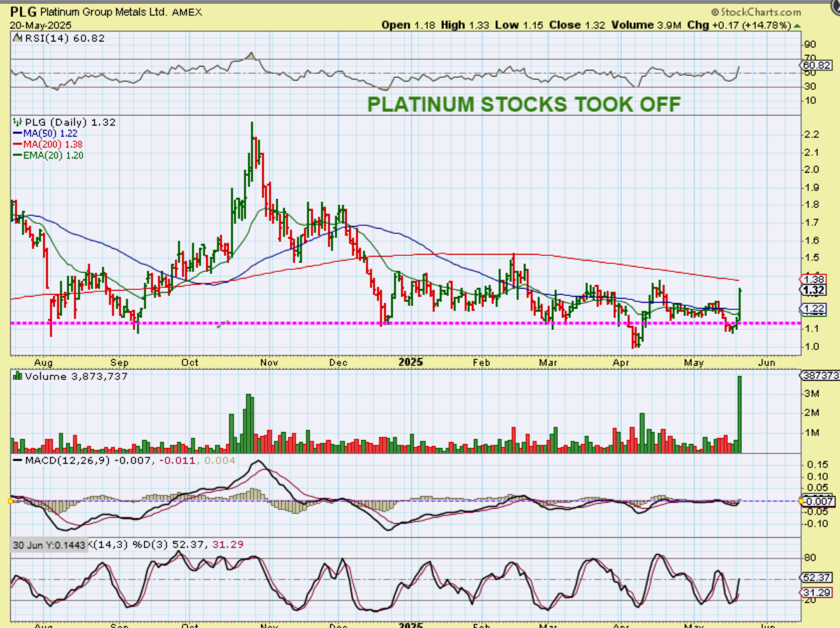Click the AMEX exchange label
The height and width of the screenshot is (628, 840).
tap(187, 12)
